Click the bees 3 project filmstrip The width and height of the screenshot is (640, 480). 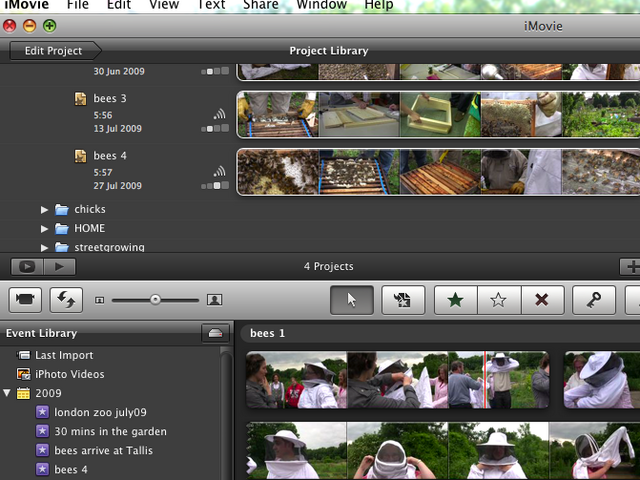(x=438, y=114)
